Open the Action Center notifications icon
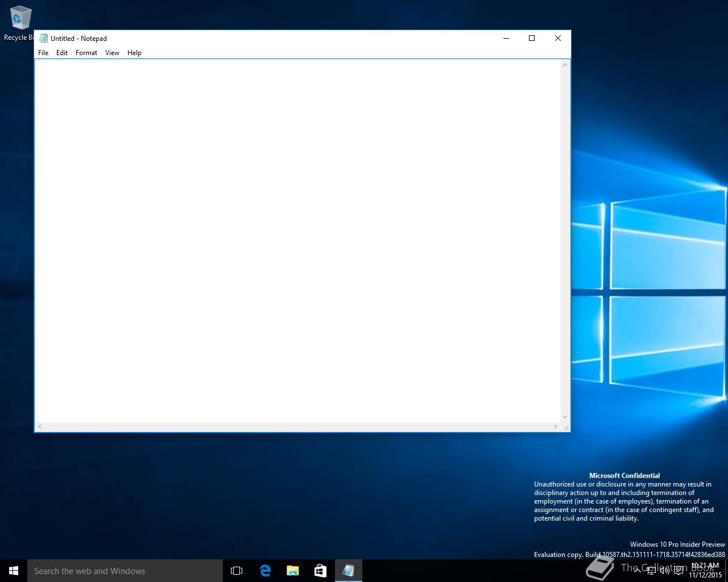The width and height of the screenshot is (728, 582). coord(679,571)
